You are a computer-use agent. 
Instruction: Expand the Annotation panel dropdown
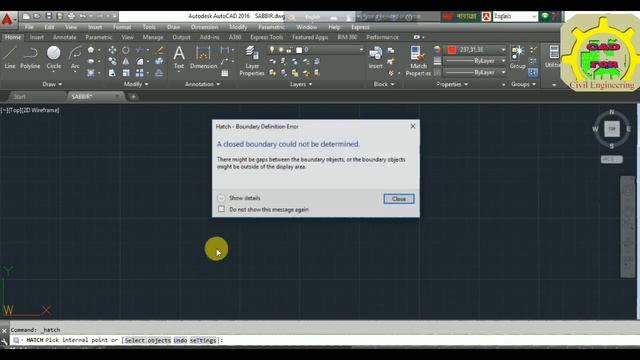coord(202,84)
